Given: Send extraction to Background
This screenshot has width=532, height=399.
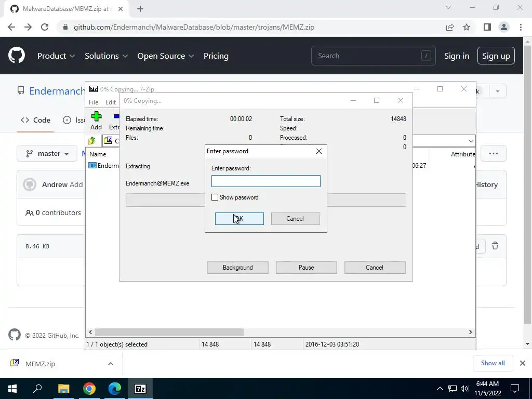Looking at the screenshot, I should point(238,268).
